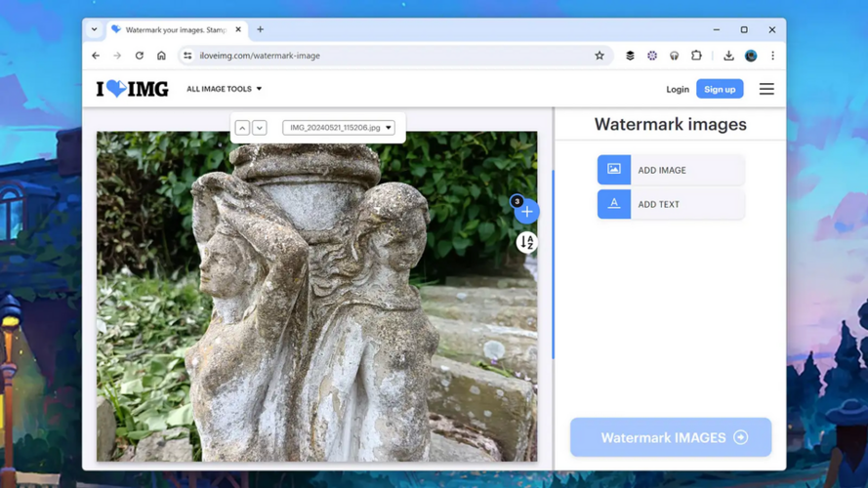Open the hamburger menu

pos(766,89)
